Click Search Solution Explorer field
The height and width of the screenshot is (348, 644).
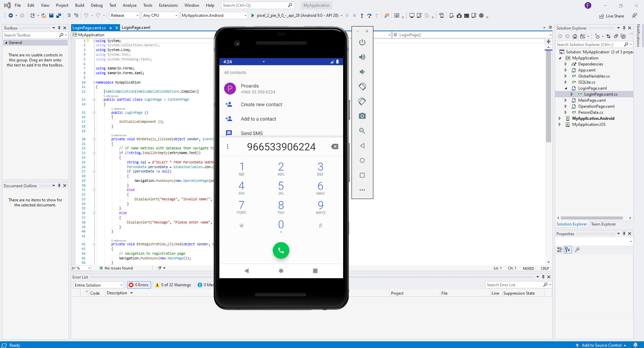[x=590, y=44]
